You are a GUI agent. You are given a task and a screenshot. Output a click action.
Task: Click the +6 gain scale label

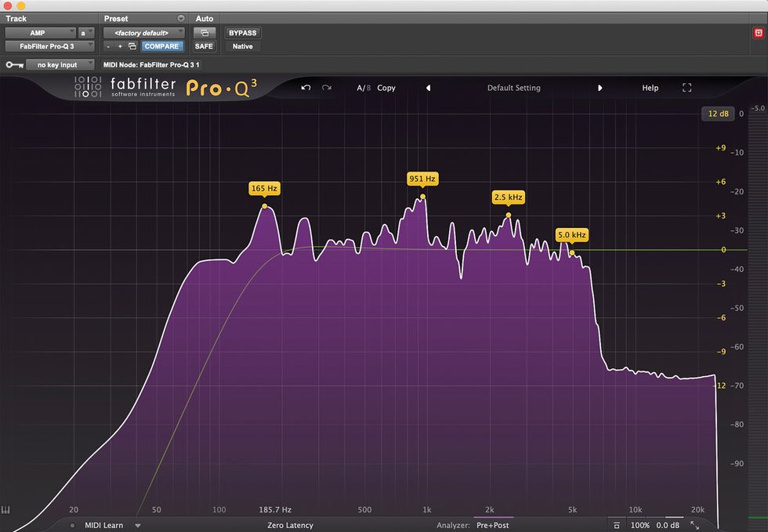[x=720, y=182]
